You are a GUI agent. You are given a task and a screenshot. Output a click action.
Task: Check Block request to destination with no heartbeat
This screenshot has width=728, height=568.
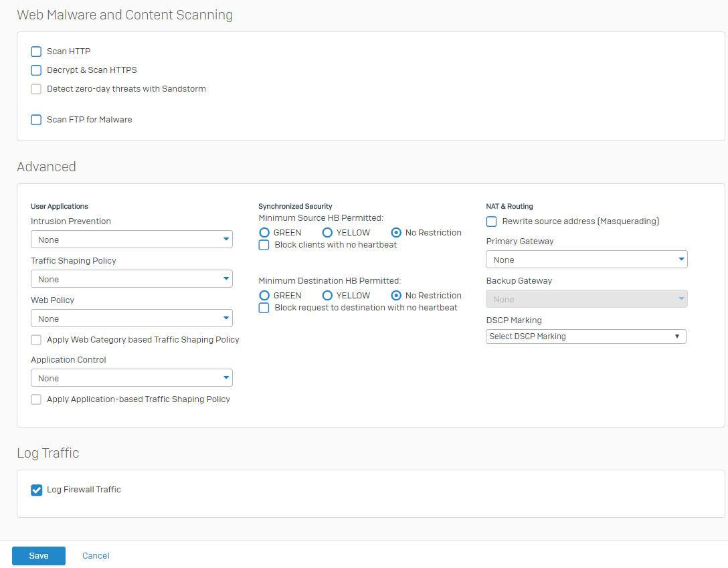pyautogui.click(x=264, y=308)
